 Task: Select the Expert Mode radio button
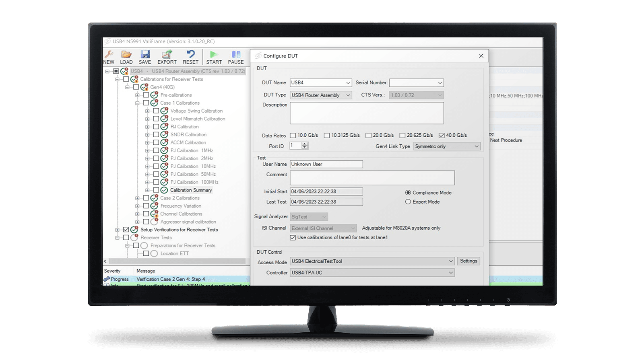point(409,202)
